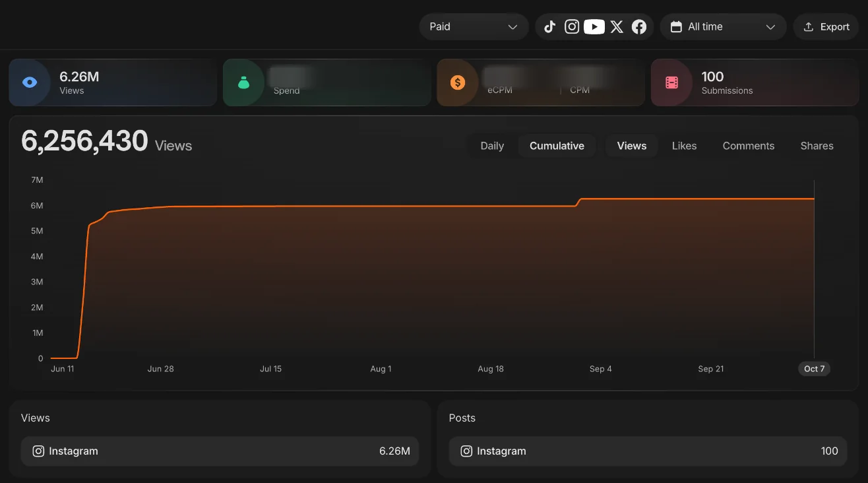The height and width of the screenshot is (483, 868).
Task: Toggle the YouTube platform filter icon
Action: (594, 27)
